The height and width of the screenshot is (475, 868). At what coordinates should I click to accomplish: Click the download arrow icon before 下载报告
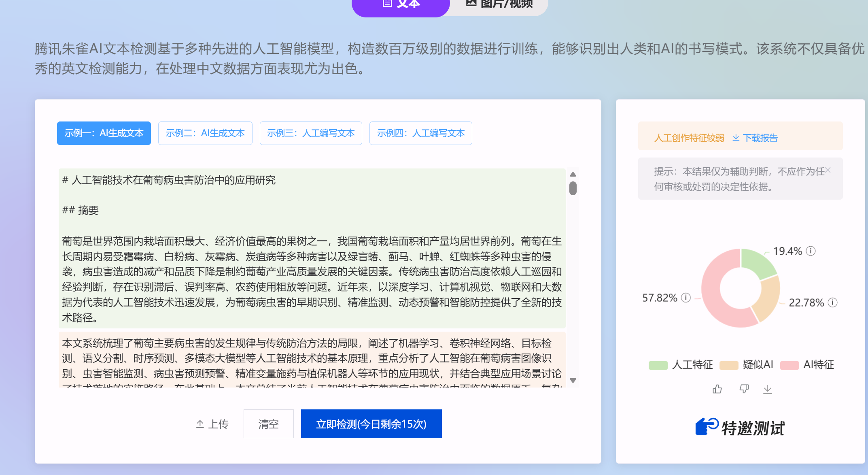(x=736, y=138)
